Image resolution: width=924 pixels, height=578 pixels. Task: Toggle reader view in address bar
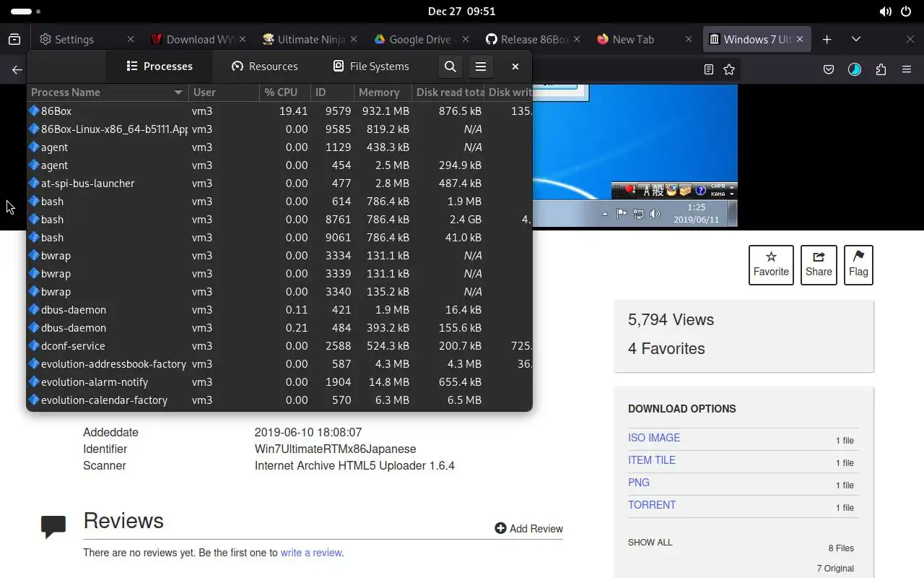pos(709,70)
